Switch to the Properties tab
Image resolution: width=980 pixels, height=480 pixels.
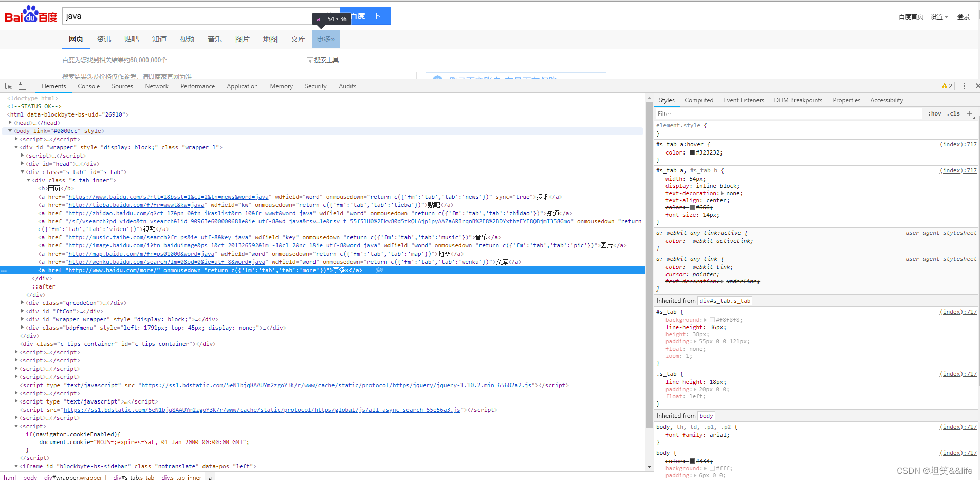click(x=846, y=100)
